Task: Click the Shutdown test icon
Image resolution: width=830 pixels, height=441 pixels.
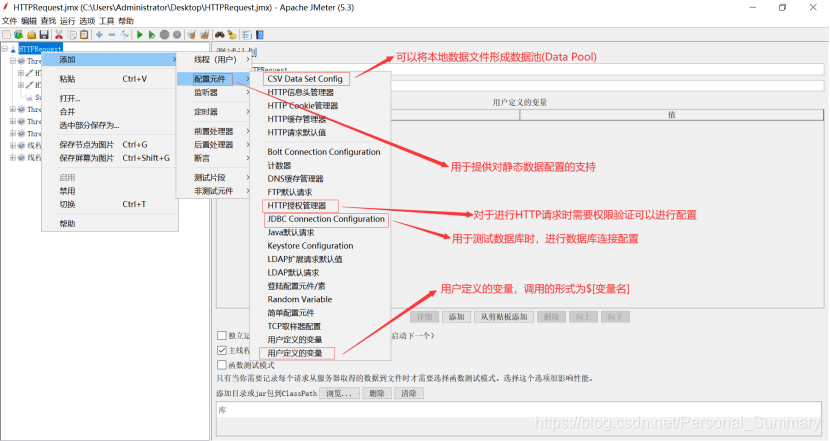Action: click(x=177, y=35)
